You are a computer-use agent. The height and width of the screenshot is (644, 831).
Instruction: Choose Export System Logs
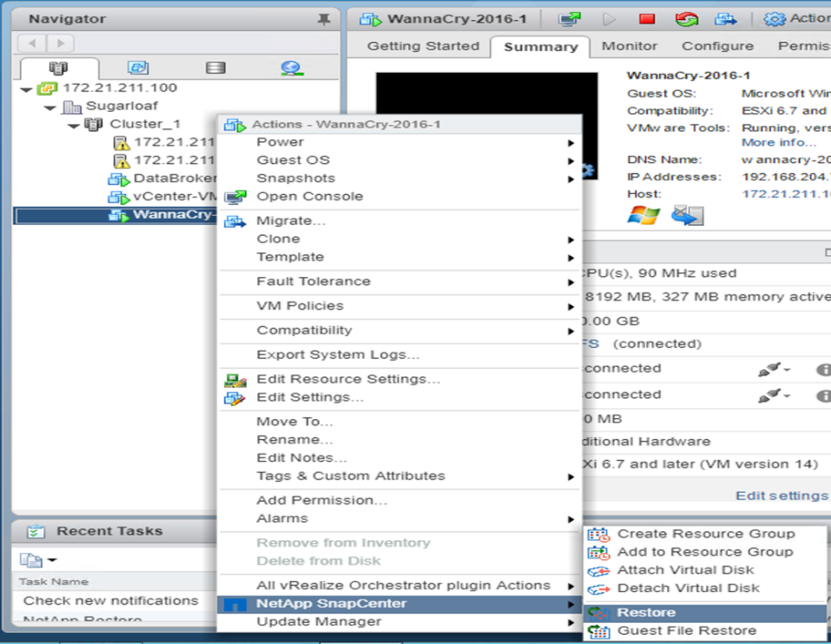click(400, 354)
